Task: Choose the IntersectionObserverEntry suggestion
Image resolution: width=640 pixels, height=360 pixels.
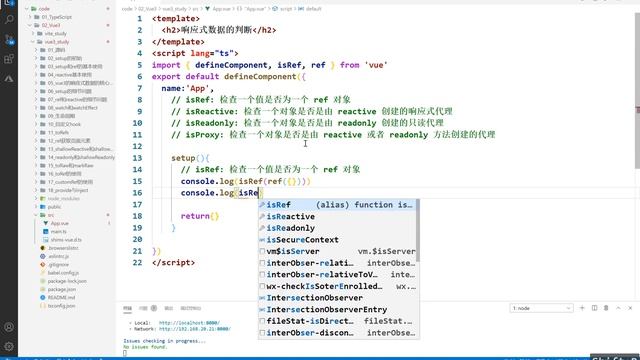Action: (x=337, y=310)
